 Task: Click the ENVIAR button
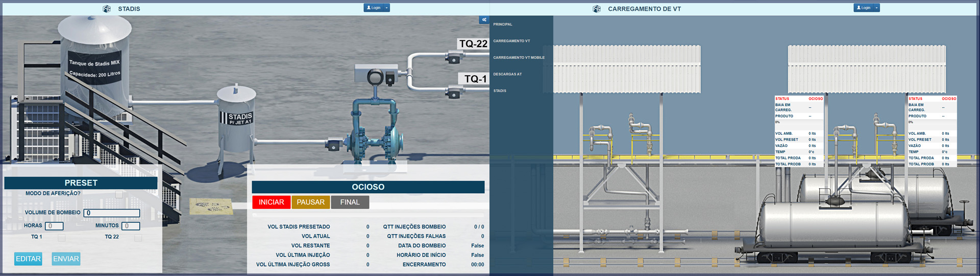coord(66,259)
